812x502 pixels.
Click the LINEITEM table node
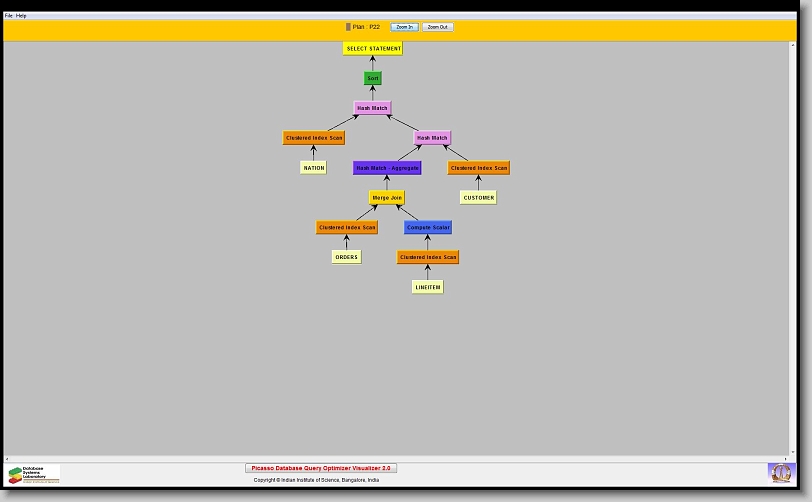[x=428, y=287]
